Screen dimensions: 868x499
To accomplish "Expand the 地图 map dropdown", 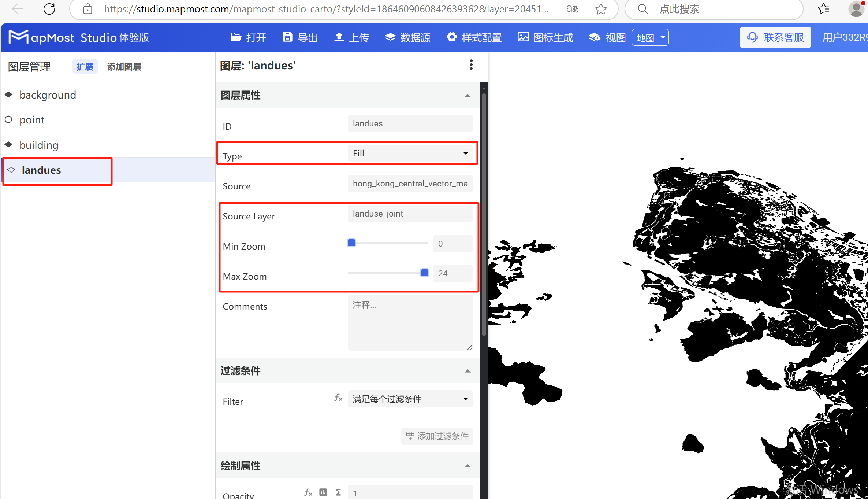I will click(650, 37).
